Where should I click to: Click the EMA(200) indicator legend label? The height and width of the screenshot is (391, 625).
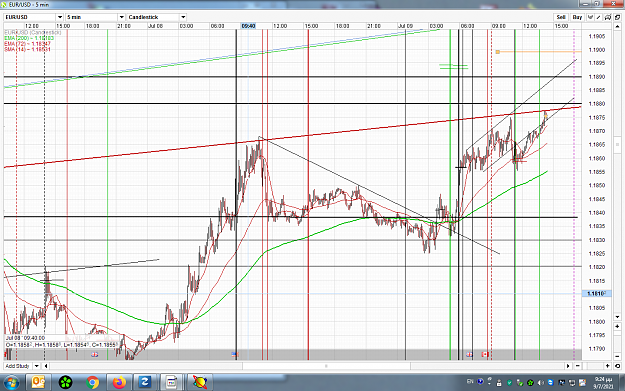click(29, 38)
